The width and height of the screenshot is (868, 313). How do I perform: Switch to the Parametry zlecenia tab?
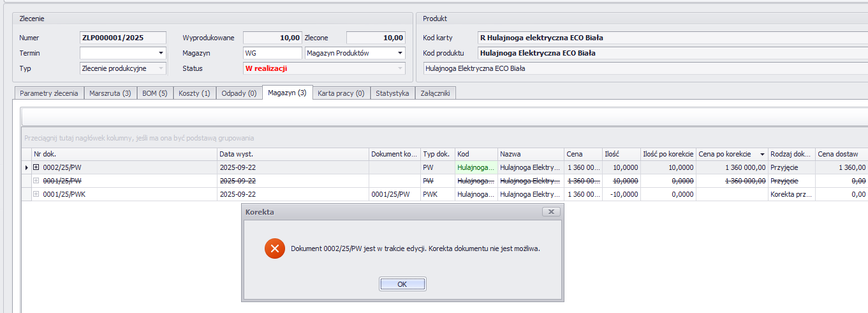coord(49,93)
